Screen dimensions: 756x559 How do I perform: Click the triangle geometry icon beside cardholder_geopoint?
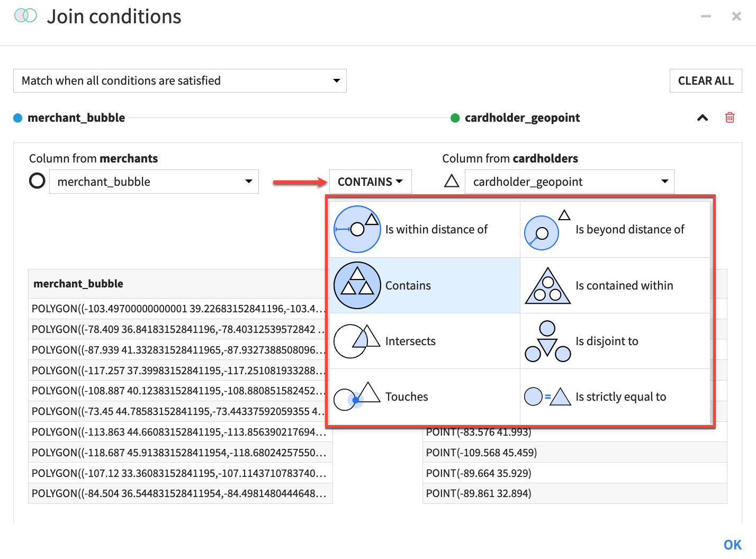tap(451, 181)
